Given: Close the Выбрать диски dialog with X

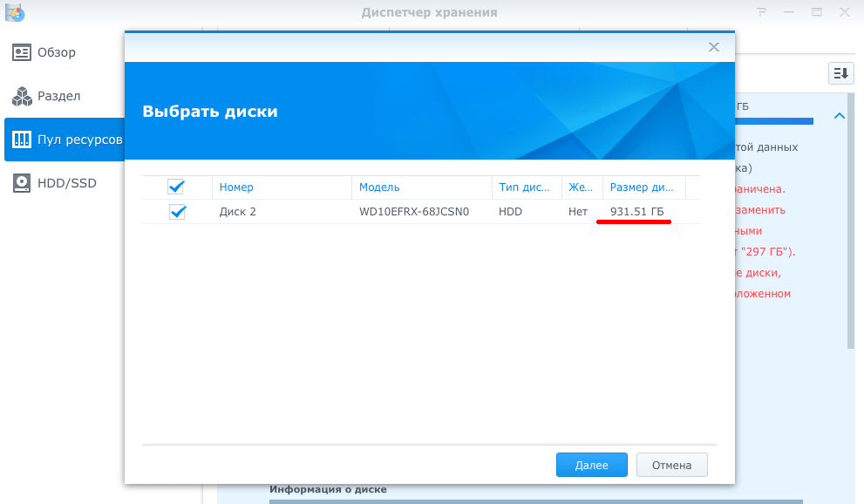Looking at the screenshot, I should [x=713, y=47].
